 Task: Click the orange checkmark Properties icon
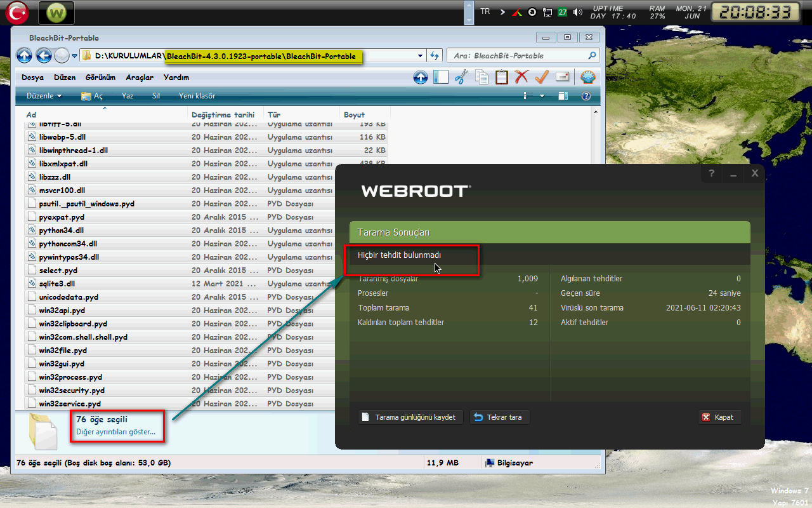pos(541,77)
